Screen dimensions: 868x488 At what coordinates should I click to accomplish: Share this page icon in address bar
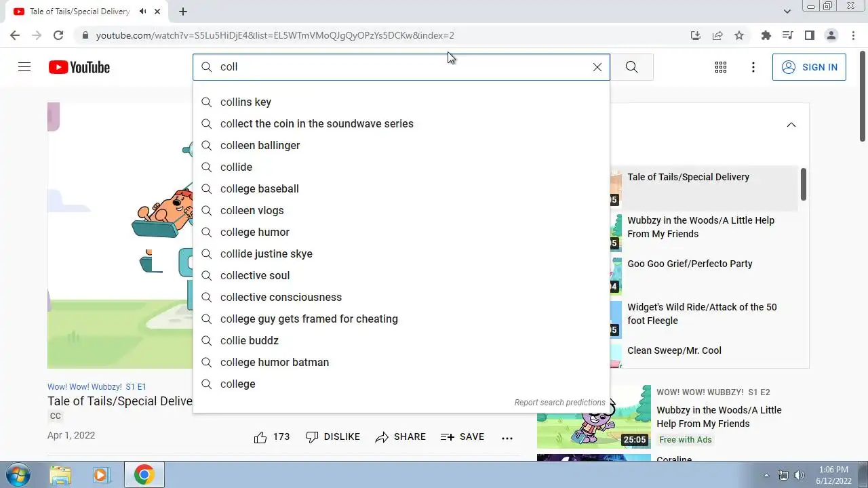[x=717, y=35]
